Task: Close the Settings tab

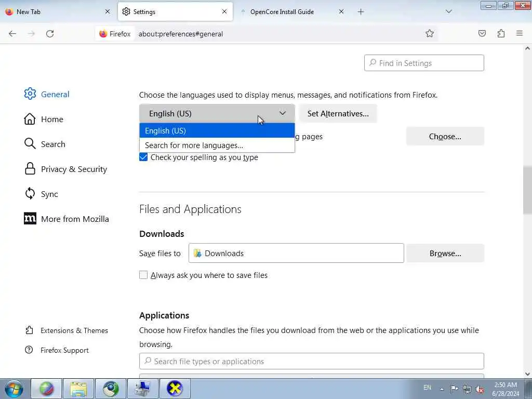Action: coord(224,11)
